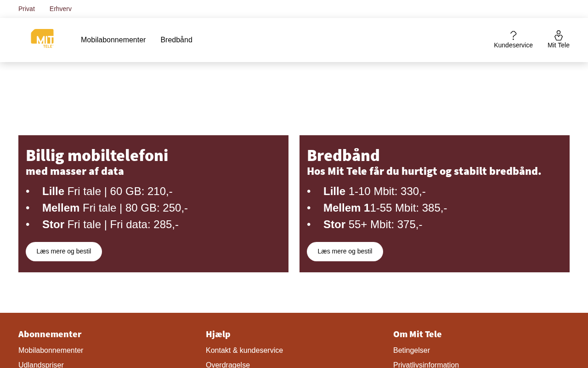
Task: Click the 'Billig mobiltelefoni' card heading
Action: pos(97,155)
